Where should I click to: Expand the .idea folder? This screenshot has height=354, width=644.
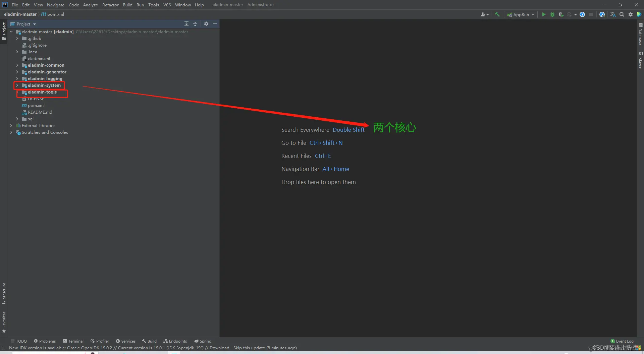click(x=17, y=52)
